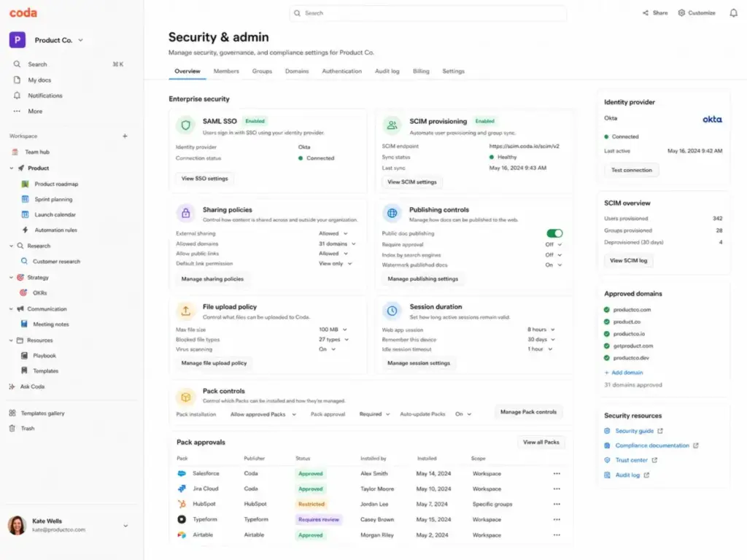This screenshot has width=747, height=560.
Task: Click the Coda logo
Action: (x=23, y=13)
